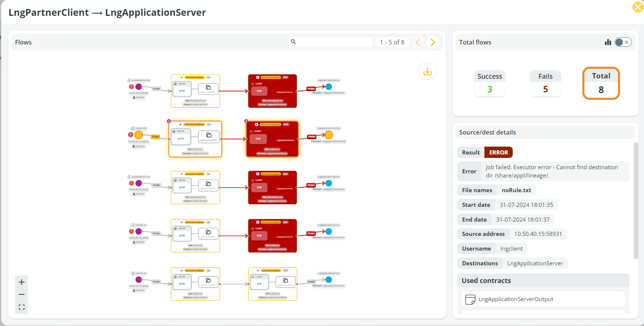This screenshot has width=644, height=326.
Task: Close the flow details dialog
Action: point(638,7)
